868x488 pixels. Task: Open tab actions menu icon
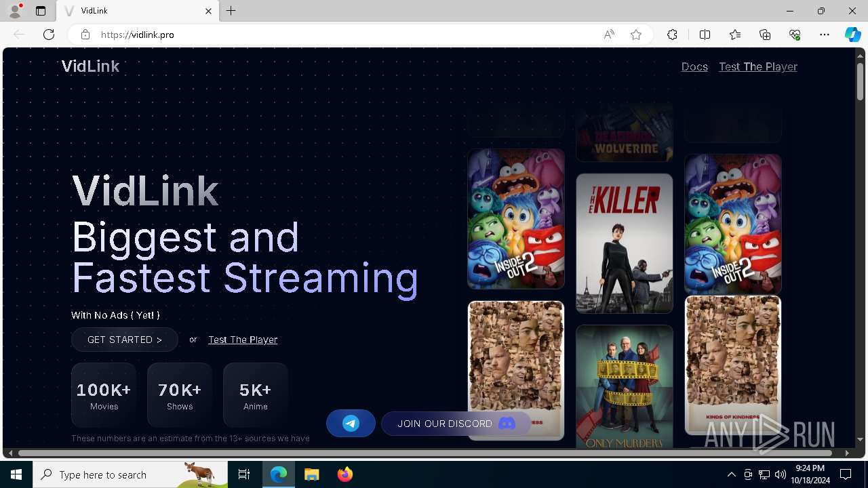click(x=41, y=11)
